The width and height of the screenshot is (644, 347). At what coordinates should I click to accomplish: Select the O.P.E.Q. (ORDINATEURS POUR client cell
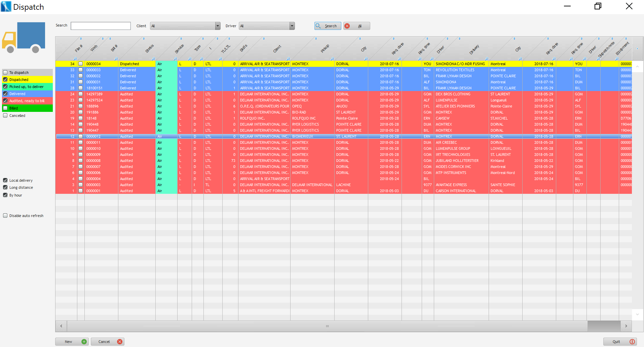[x=264, y=106]
